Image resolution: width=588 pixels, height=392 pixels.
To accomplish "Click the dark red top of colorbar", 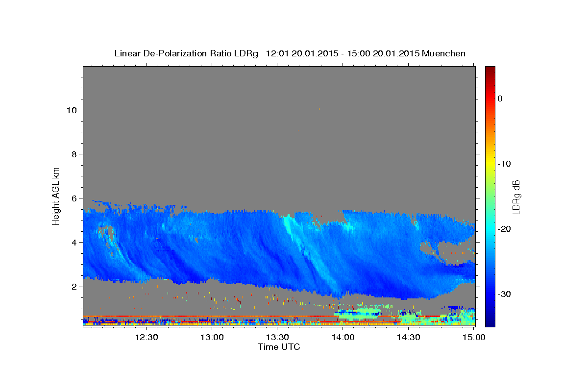I will [490, 71].
